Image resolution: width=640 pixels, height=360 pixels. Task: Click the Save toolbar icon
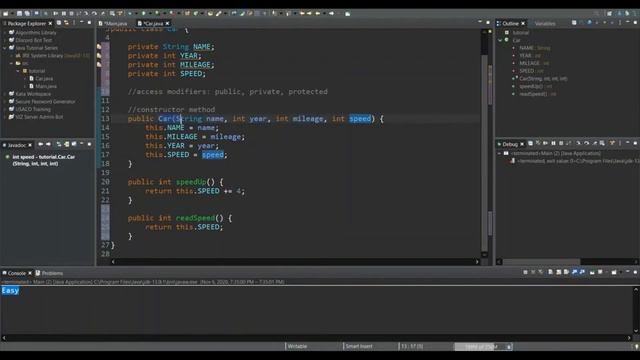click(19, 13)
